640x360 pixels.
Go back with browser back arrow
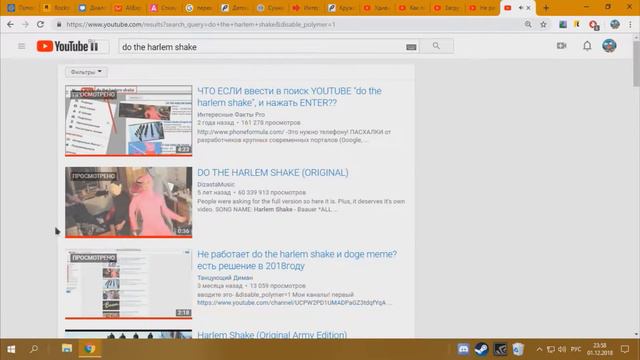10,24
